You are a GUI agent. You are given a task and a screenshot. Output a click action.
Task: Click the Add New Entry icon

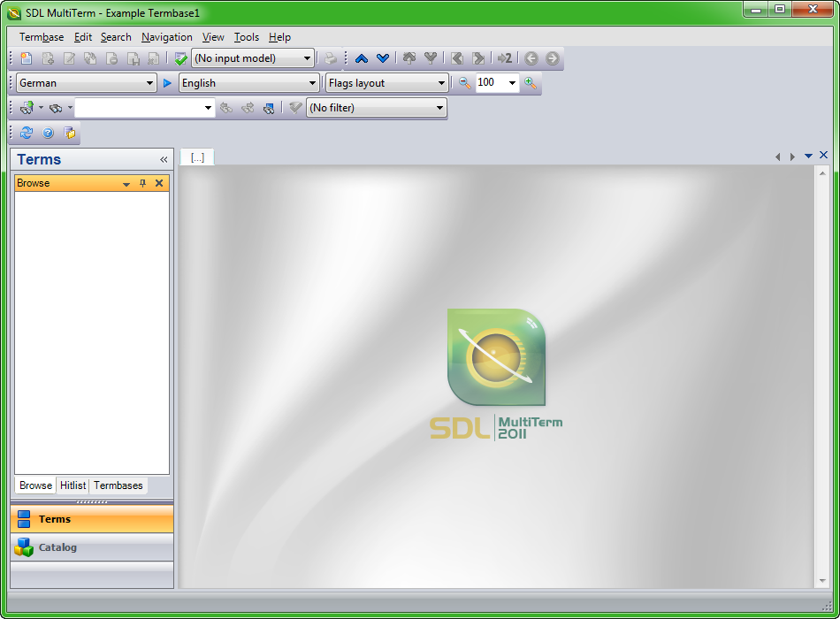[27, 57]
